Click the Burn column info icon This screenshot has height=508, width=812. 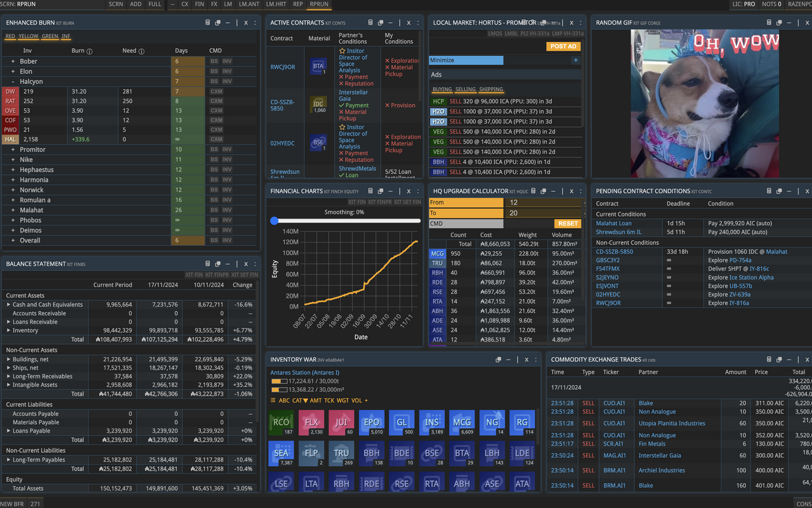coord(89,51)
